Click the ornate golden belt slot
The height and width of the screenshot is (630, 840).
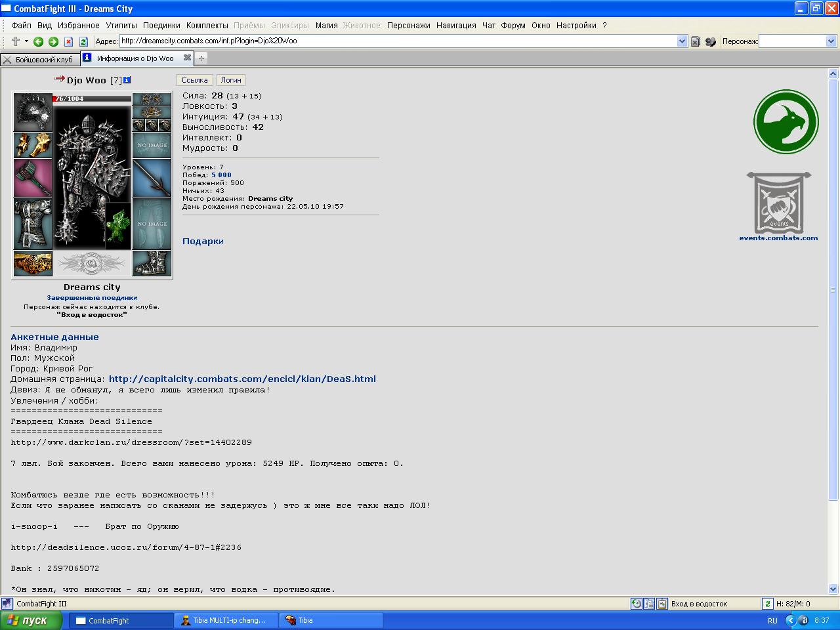(33, 263)
